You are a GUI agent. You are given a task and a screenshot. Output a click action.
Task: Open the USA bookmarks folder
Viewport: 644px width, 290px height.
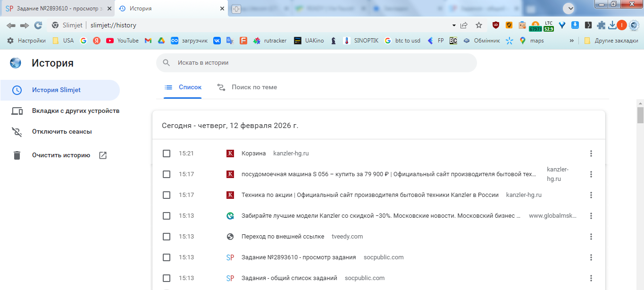tap(63, 41)
